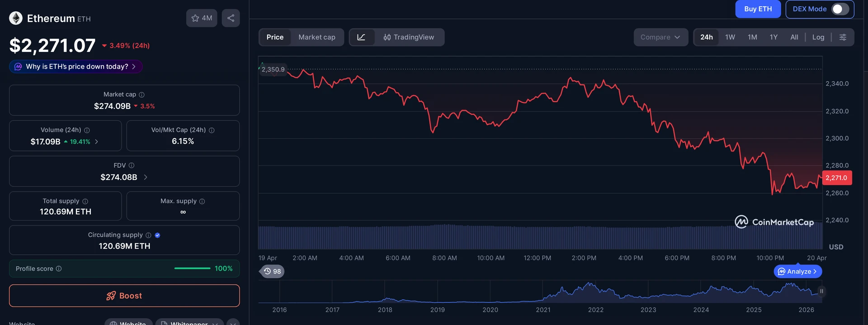
Task: Open Volume (24h) info icon
Action: pos(87,130)
